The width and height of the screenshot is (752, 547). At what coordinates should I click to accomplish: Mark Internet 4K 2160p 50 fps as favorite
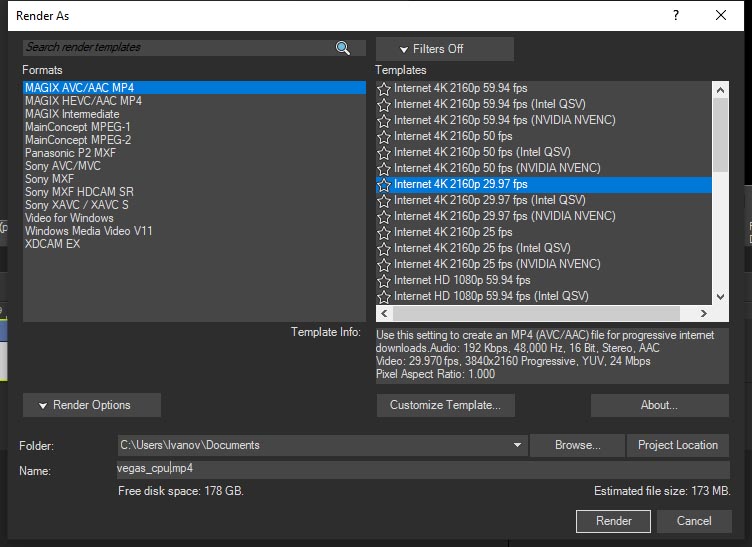[384, 137]
